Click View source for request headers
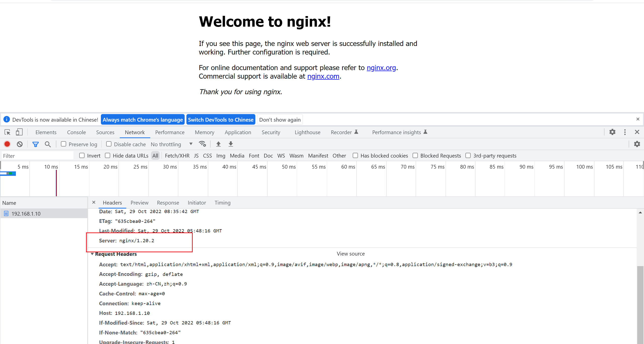Screen dimensions: 644x344 coord(351,254)
